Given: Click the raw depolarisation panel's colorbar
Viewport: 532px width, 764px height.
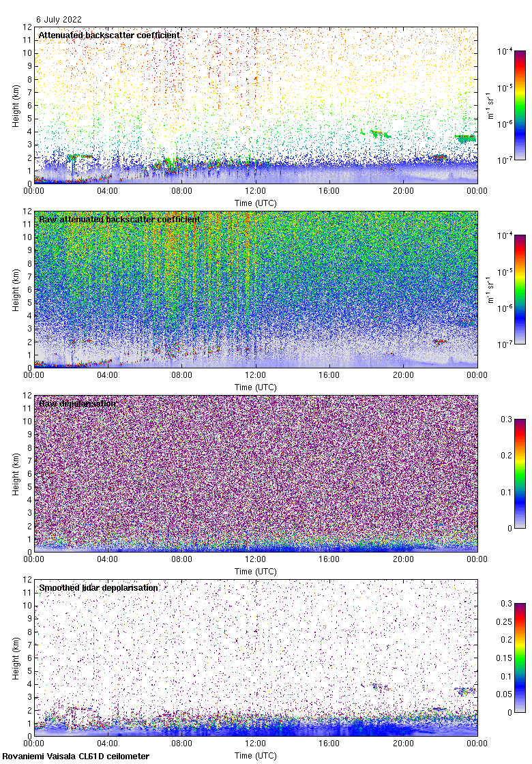Looking at the screenshot, I should click(x=520, y=473).
